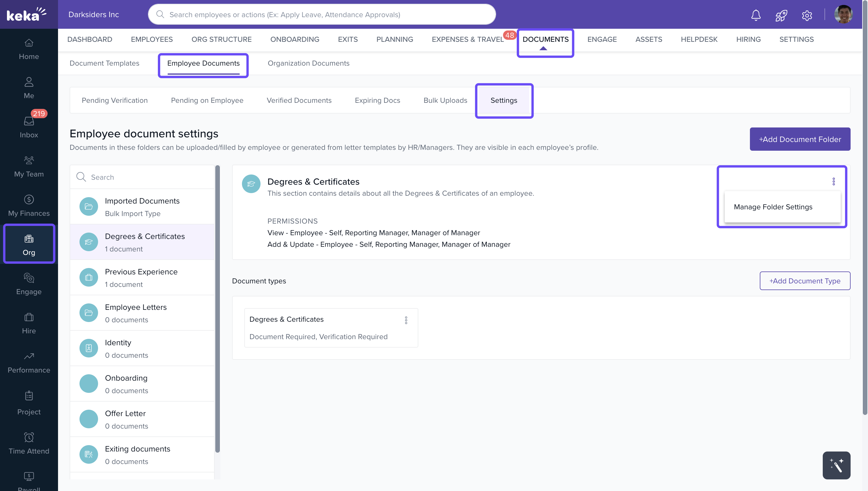The image size is (868, 491).
Task: Open the Expiring Docs tab
Action: [x=377, y=100]
